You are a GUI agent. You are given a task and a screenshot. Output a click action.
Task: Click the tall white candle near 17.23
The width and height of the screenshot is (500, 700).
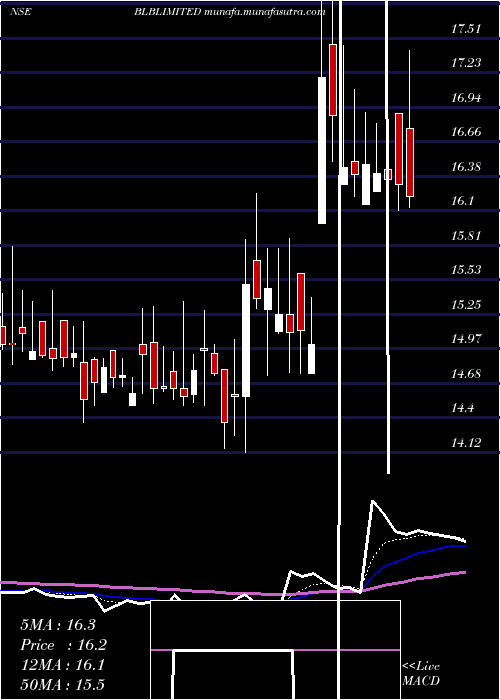322,150
